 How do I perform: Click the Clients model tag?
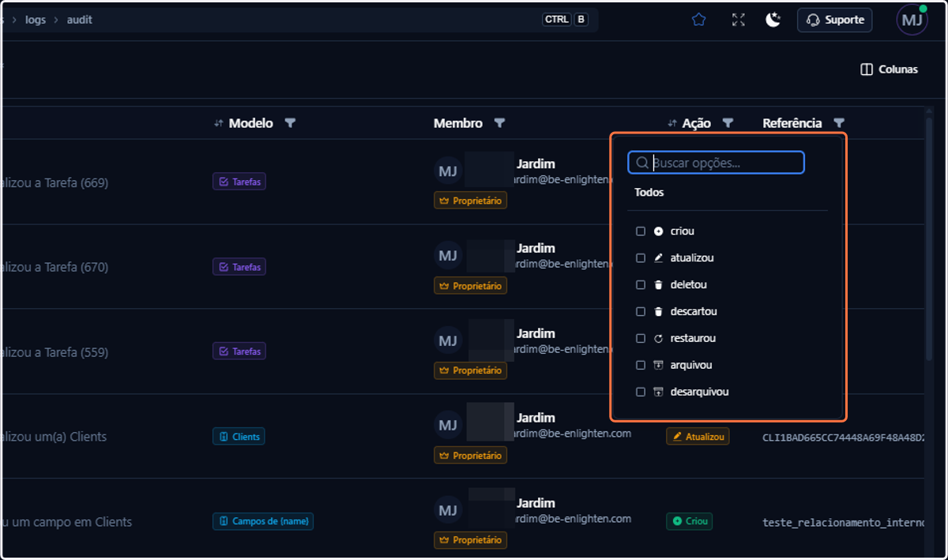(x=239, y=437)
